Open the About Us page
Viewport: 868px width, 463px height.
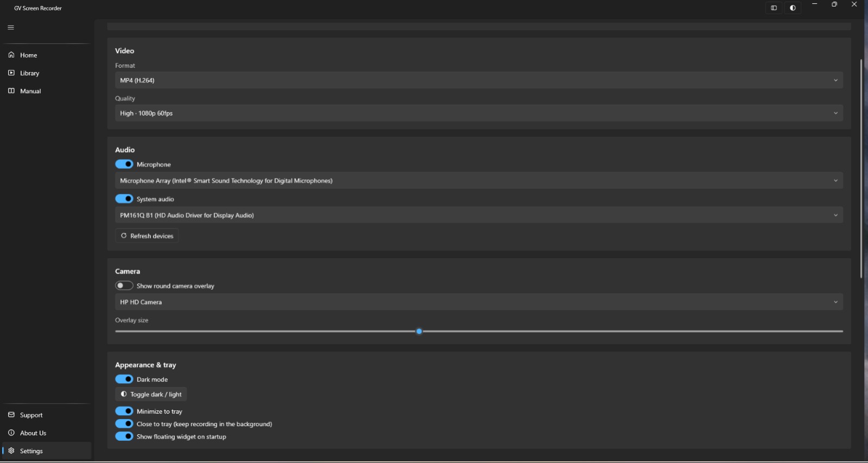click(47, 433)
